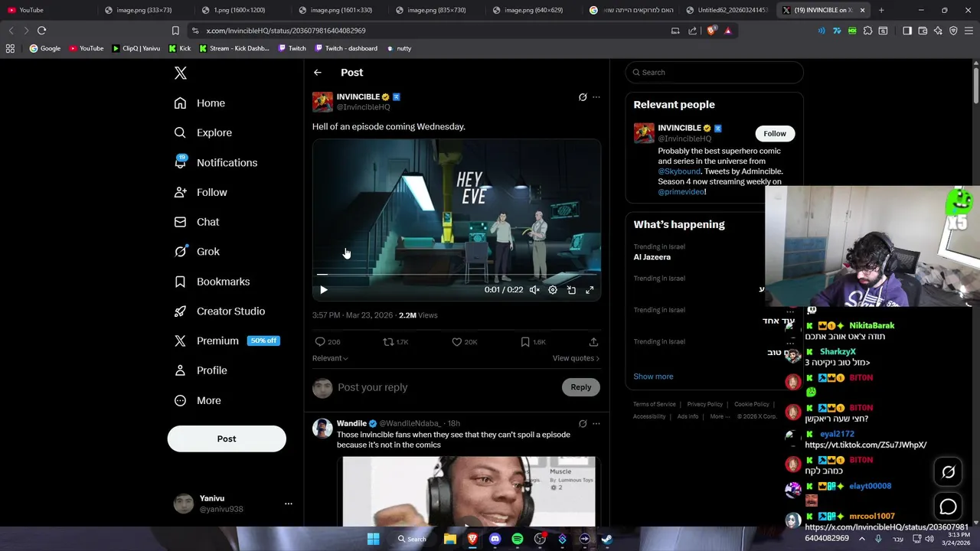Open the Follow sidebar item
This screenshot has width=980, height=551.
click(x=201, y=192)
